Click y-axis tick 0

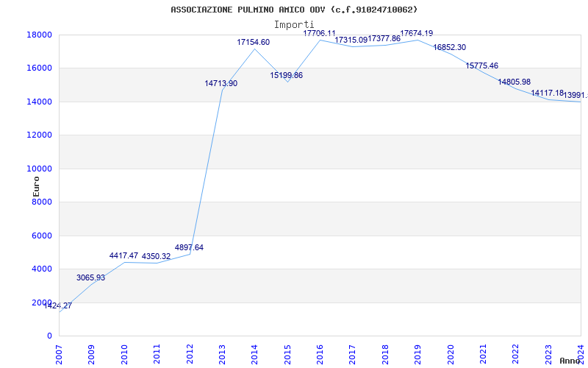[49, 336]
